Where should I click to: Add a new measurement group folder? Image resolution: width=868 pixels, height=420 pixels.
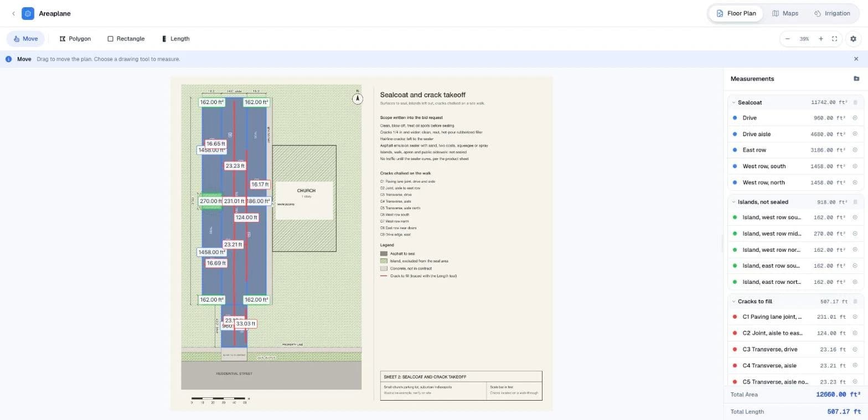coord(856,79)
